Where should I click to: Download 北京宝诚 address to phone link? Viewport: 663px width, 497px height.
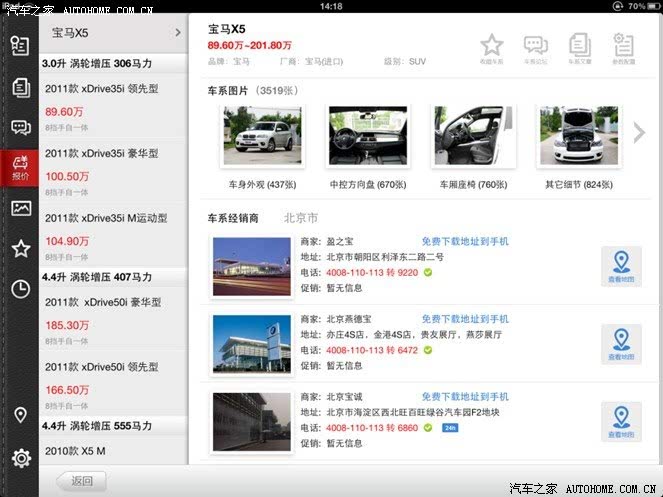(465, 397)
